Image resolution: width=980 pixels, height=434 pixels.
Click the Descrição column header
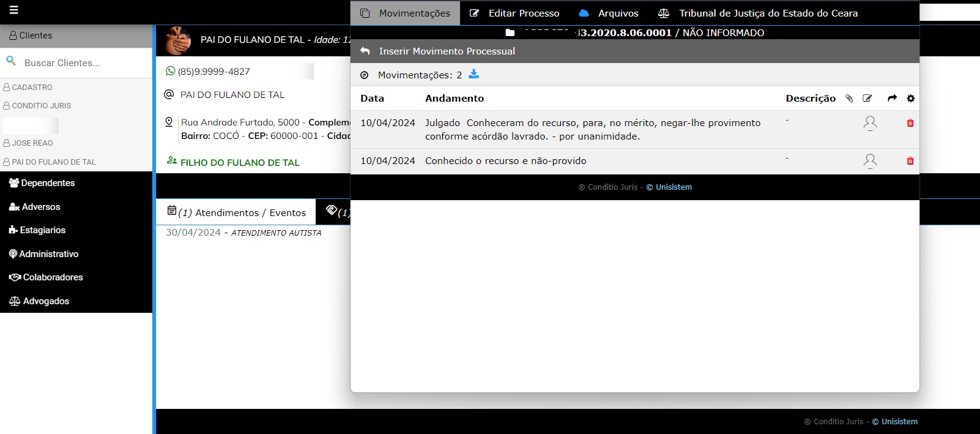pos(811,99)
